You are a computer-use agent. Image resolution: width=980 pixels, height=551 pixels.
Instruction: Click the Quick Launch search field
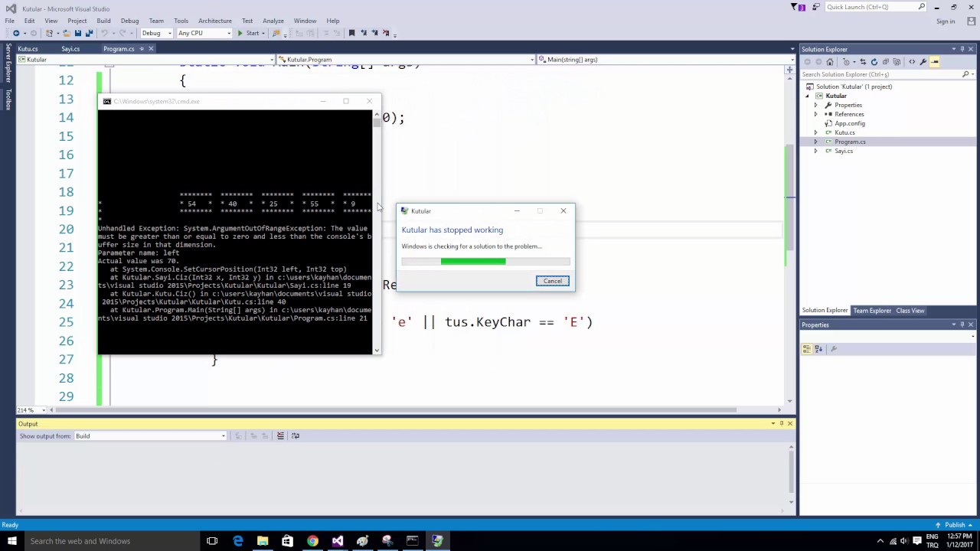tap(876, 7)
